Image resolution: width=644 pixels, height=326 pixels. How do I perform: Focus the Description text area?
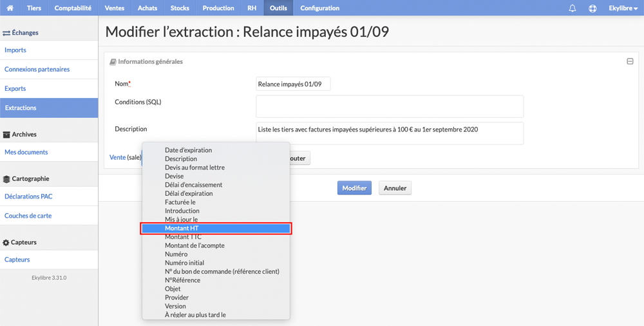(x=390, y=133)
